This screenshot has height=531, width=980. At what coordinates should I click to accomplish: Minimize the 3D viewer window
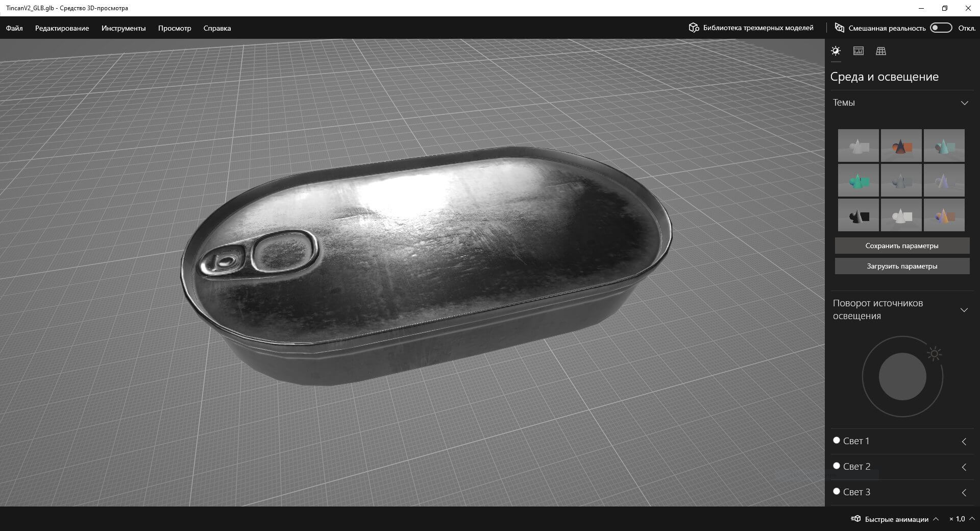click(x=921, y=8)
